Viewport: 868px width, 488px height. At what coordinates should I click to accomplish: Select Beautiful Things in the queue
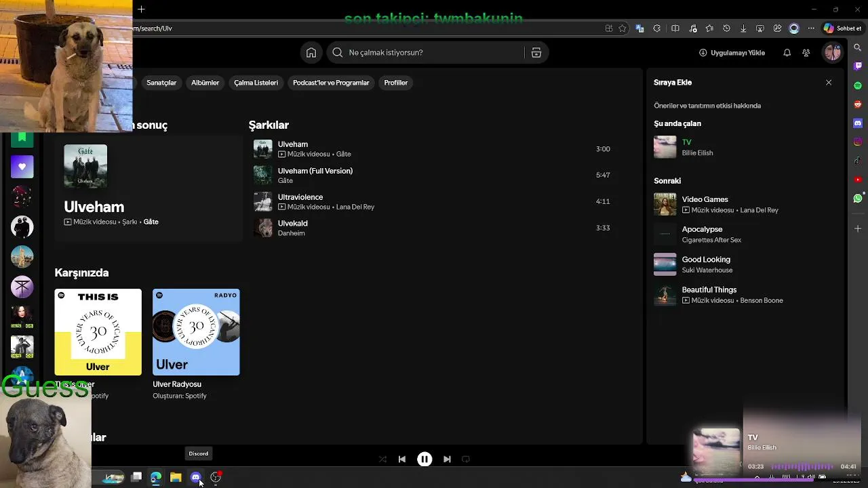[x=744, y=294]
